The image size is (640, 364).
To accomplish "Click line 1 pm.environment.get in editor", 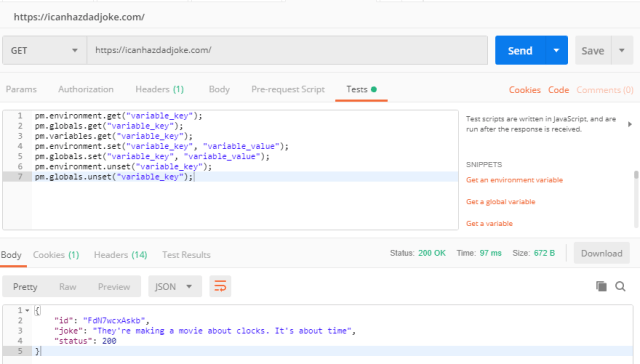I will (x=118, y=116).
